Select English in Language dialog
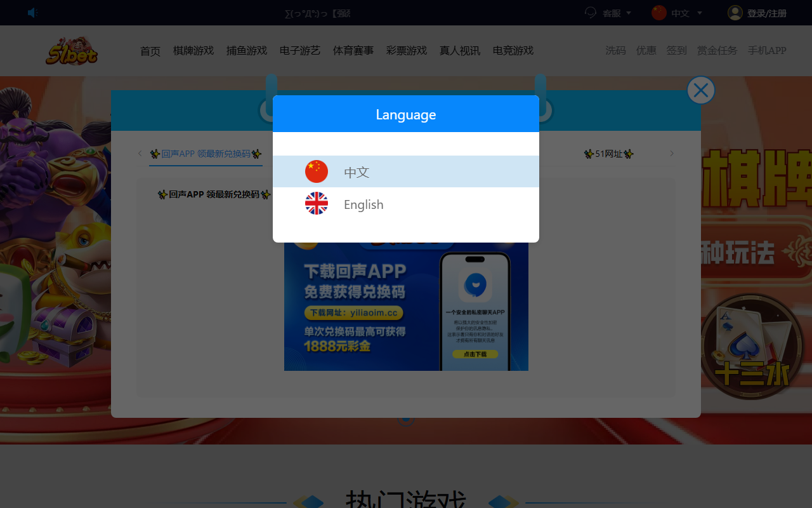The image size is (812, 508). click(x=406, y=204)
